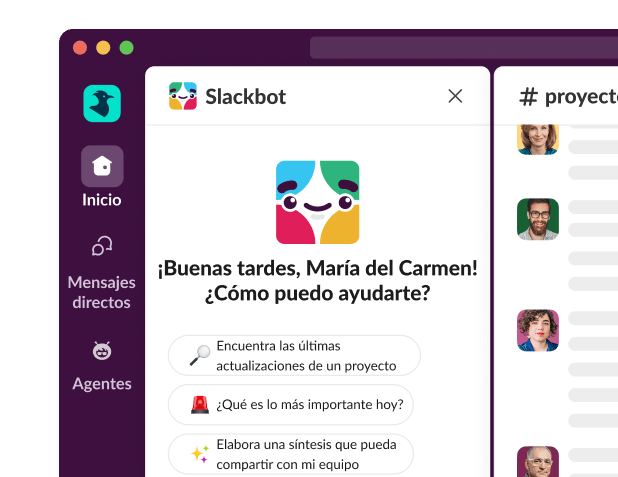Open avatar of bearded man with glasses

click(538, 219)
